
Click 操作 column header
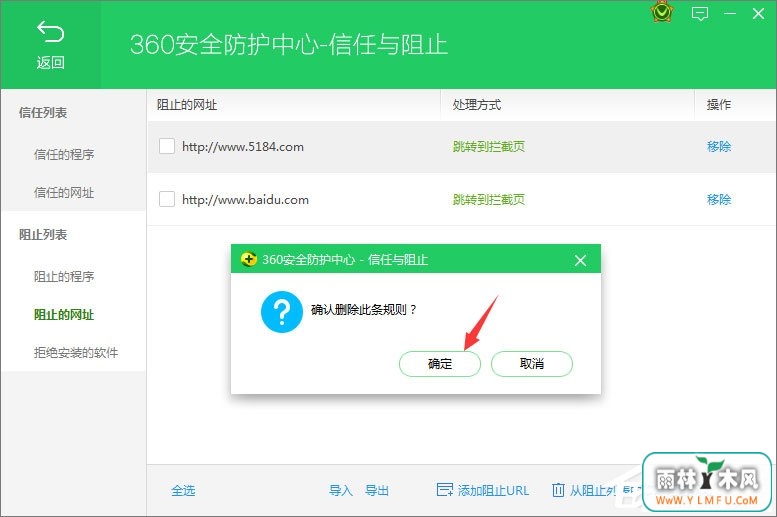[x=719, y=105]
